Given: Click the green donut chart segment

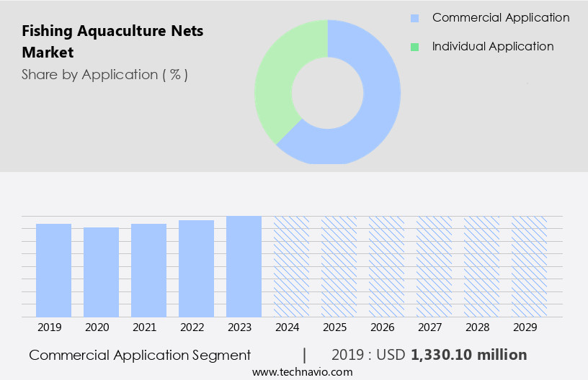Looking at the screenshot, I should pos(277,79).
